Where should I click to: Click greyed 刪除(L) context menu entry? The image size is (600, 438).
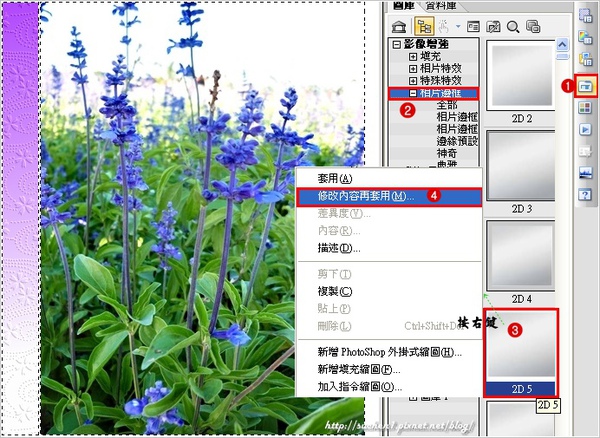[x=389, y=326]
